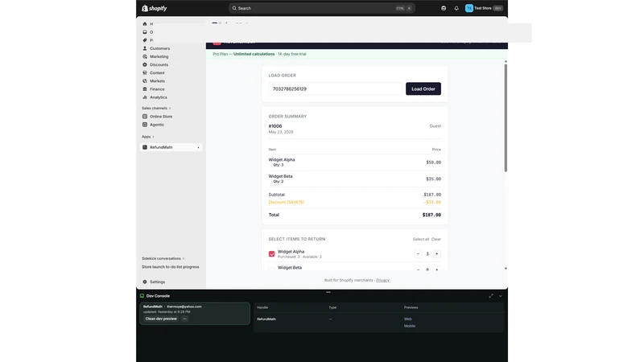The height and width of the screenshot is (362, 644).
Task: Check the Widget Beta return checkbox
Action: [271, 269]
